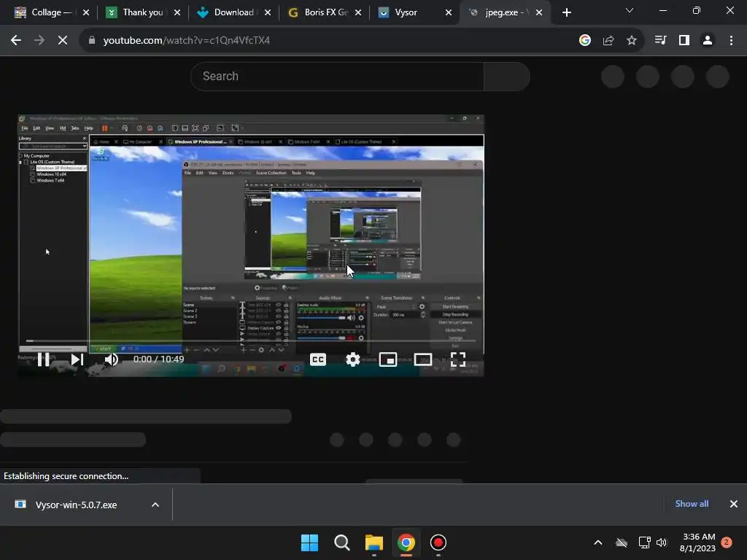Click the YouTube Search field

[337, 76]
